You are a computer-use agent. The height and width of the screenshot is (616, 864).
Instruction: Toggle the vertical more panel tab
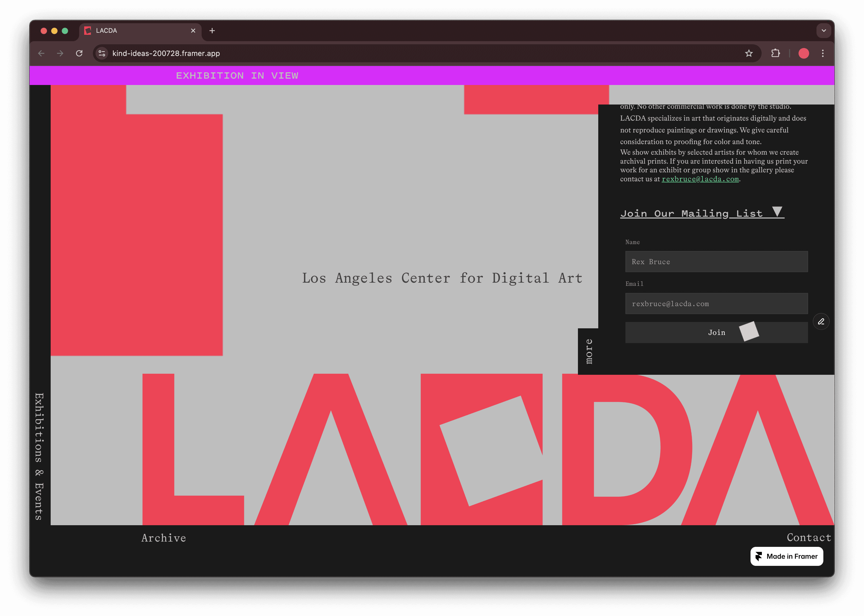588,351
